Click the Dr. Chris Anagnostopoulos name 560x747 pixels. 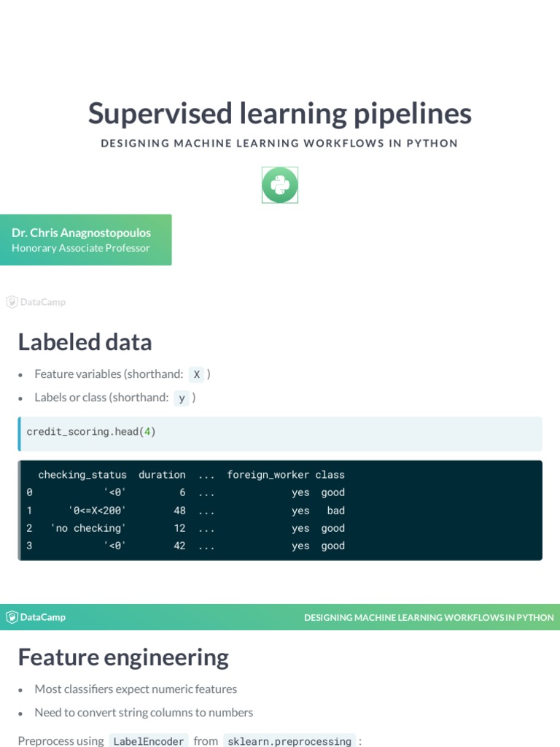[x=81, y=233]
